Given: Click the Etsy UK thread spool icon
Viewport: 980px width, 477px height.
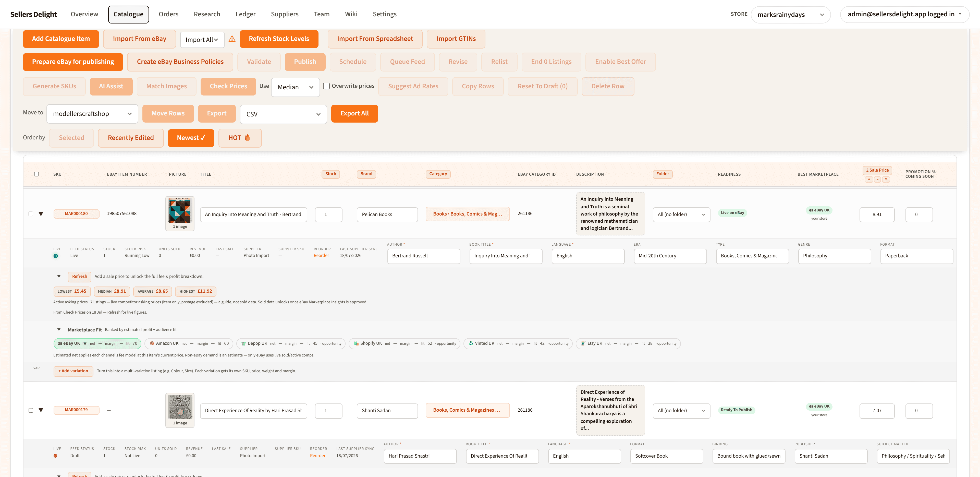Looking at the screenshot, I should (583, 343).
